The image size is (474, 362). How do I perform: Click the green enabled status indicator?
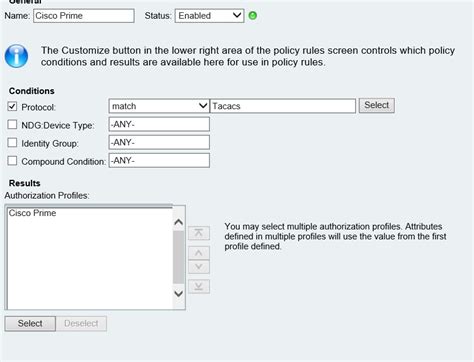pos(253,16)
